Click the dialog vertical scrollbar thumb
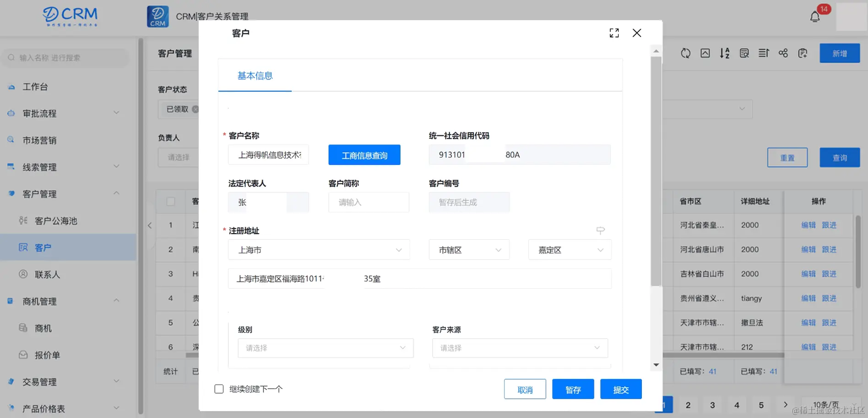 click(x=656, y=170)
